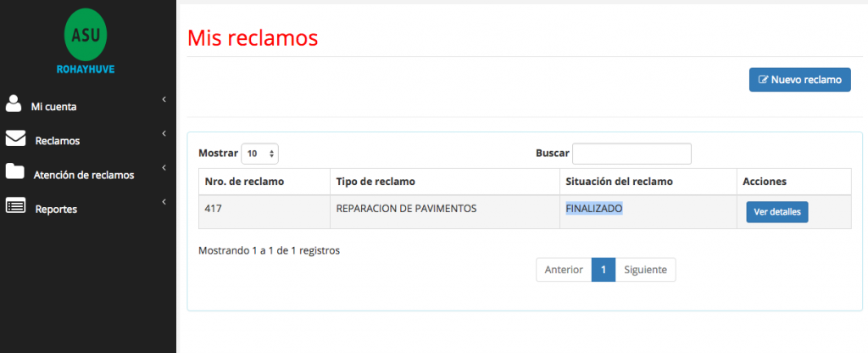Image resolution: width=868 pixels, height=353 pixels.
Task: Expand the Mi cuenta chevron arrow
Action: click(163, 100)
